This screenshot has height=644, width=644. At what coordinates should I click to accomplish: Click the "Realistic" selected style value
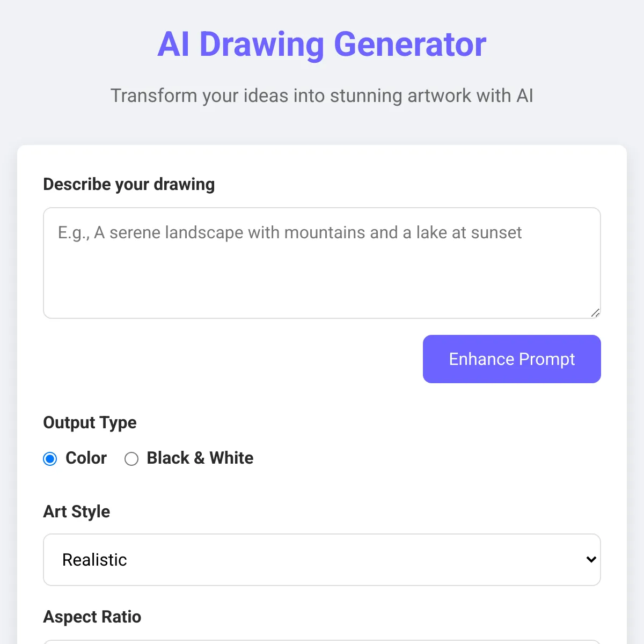pyautogui.click(x=94, y=560)
